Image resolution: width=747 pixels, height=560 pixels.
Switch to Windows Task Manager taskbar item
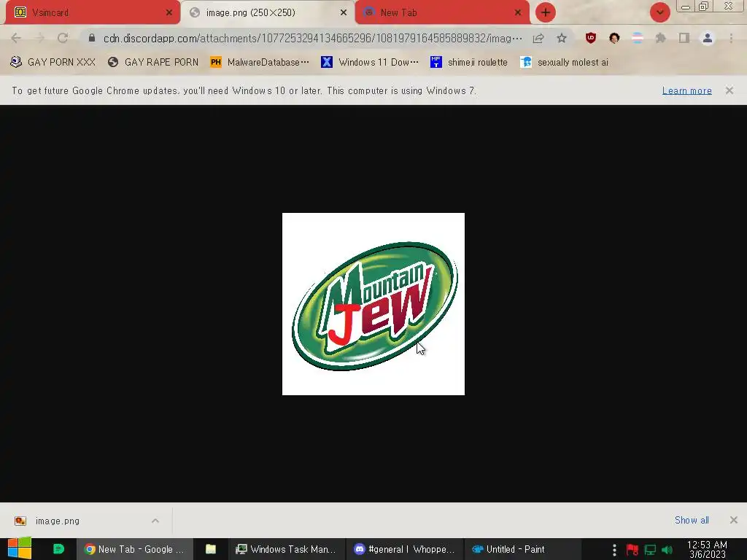tap(286, 549)
